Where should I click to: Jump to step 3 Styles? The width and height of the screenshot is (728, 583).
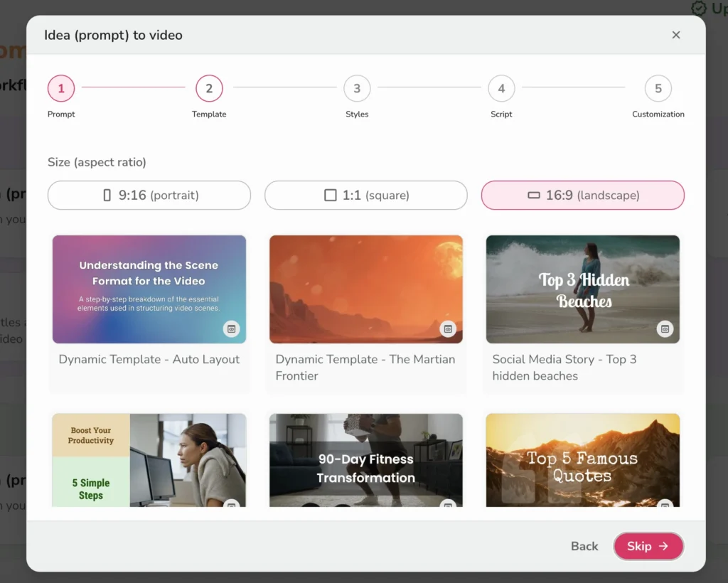[x=357, y=88]
